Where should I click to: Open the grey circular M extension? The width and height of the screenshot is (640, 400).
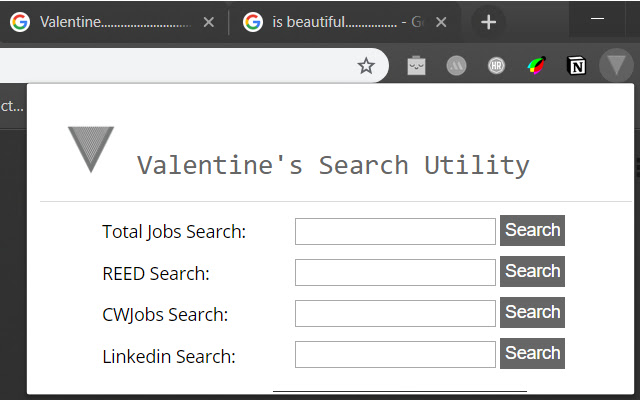456,65
